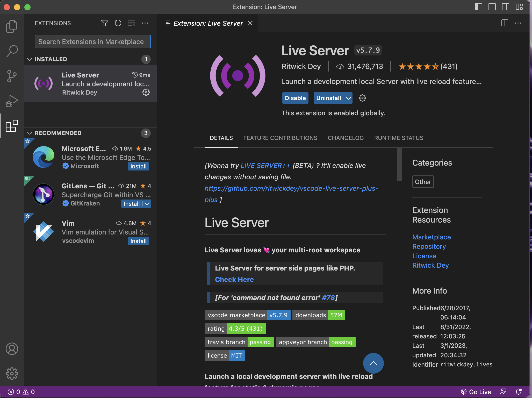Open the Explorer view in activity bar

click(x=12, y=26)
